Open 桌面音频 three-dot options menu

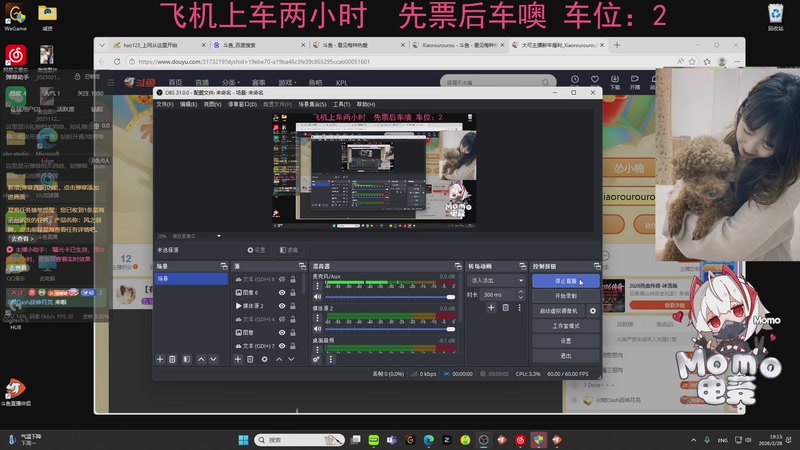point(317,349)
